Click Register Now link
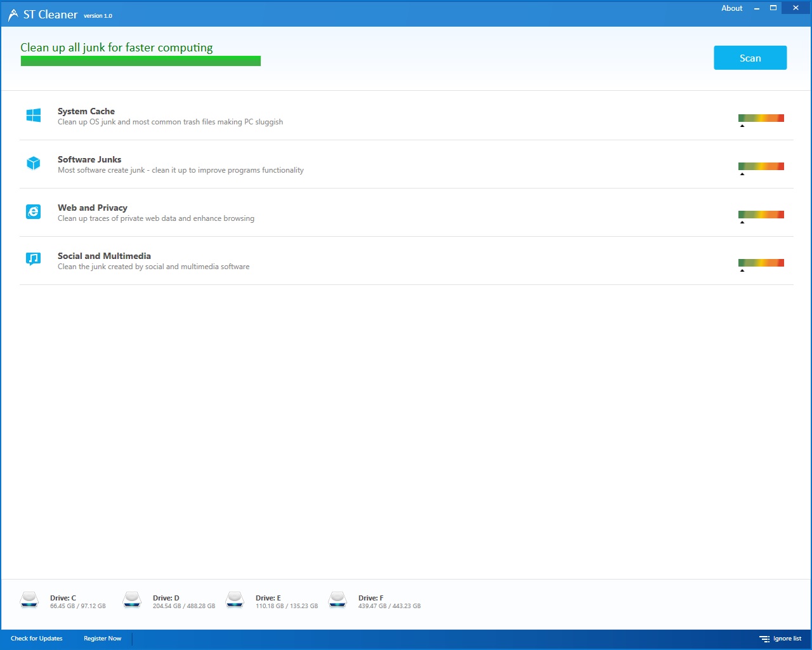812x650 pixels. (x=102, y=639)
